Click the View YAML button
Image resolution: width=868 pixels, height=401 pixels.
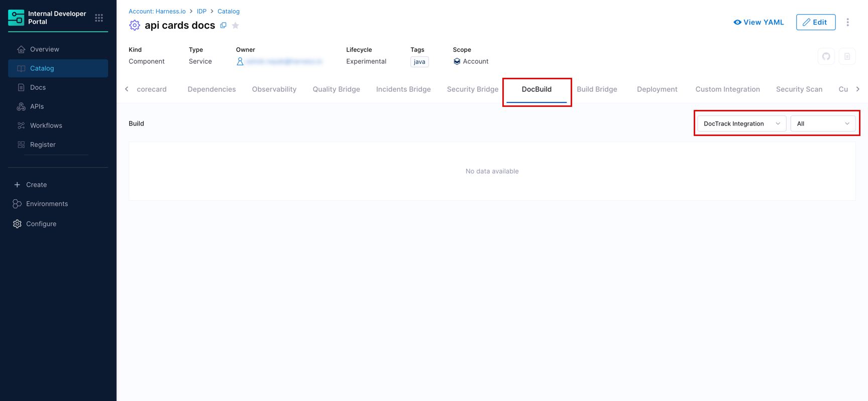pyautogui.click(x=758, y=22)
